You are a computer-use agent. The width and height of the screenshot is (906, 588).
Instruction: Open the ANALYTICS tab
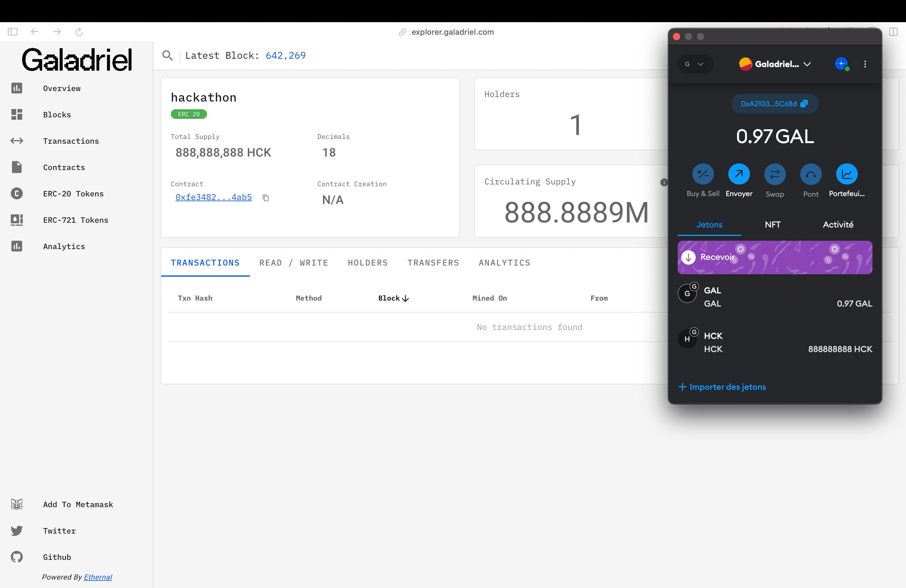[505, 263]
